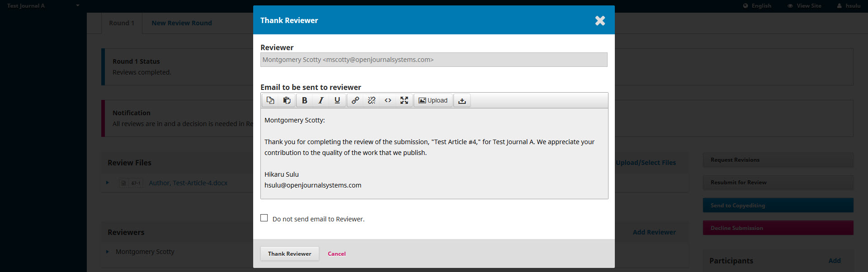Click the eye icon beside View Site

(x=790, y=6)
